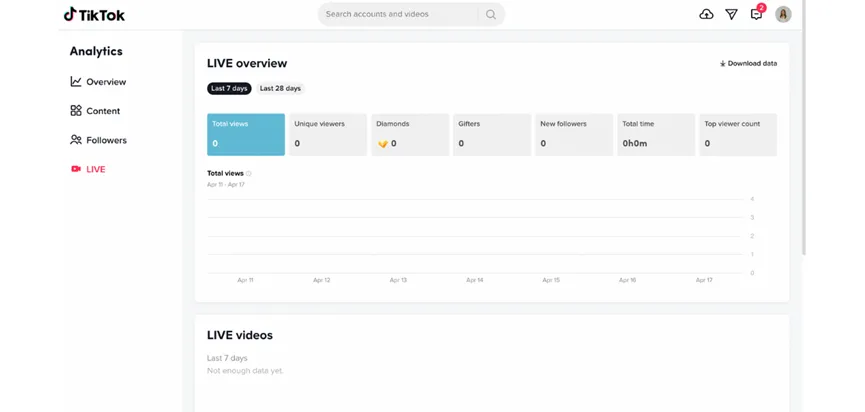Open the upload cloud icon
865x412 pixels.
706,14
